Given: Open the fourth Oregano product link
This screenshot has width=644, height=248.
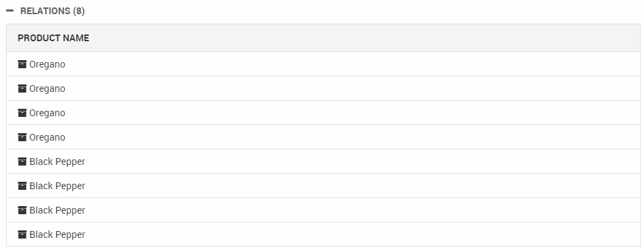Looking at the screenshot, I should pos(47,137).
